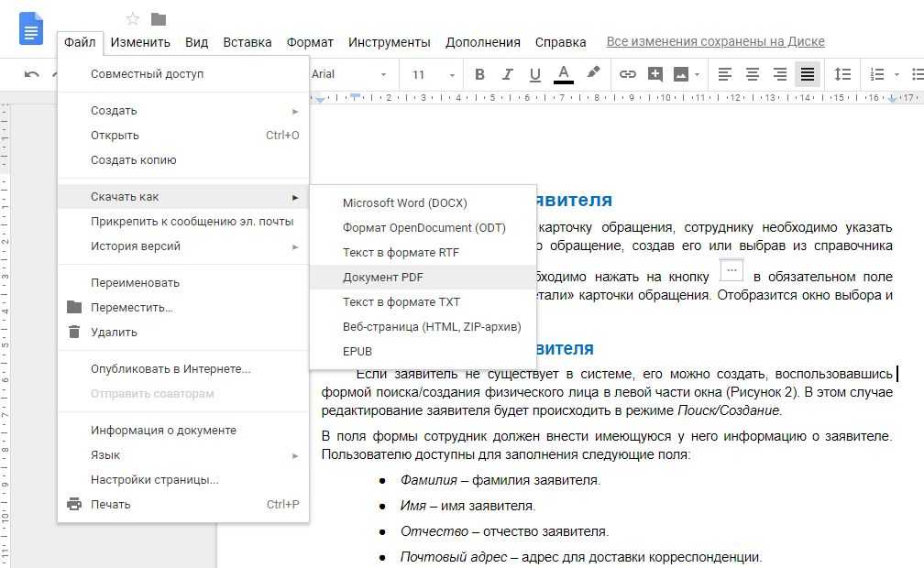The image size is (924, 568).
Task: Open the Вставка menu
Action: (x=247, y=41)
